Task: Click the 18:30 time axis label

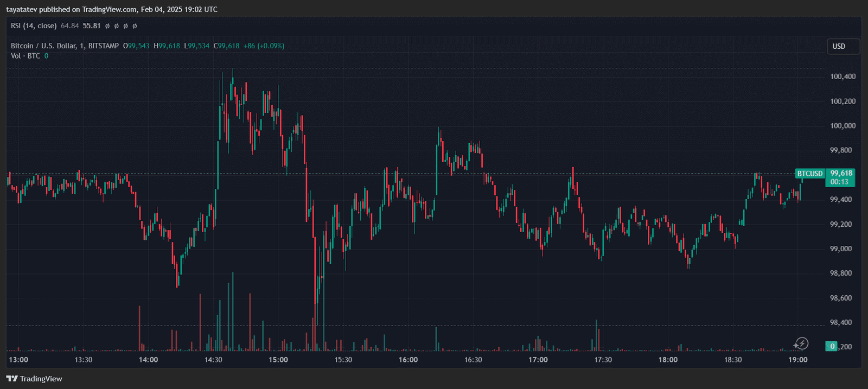Action: (733, 360)
